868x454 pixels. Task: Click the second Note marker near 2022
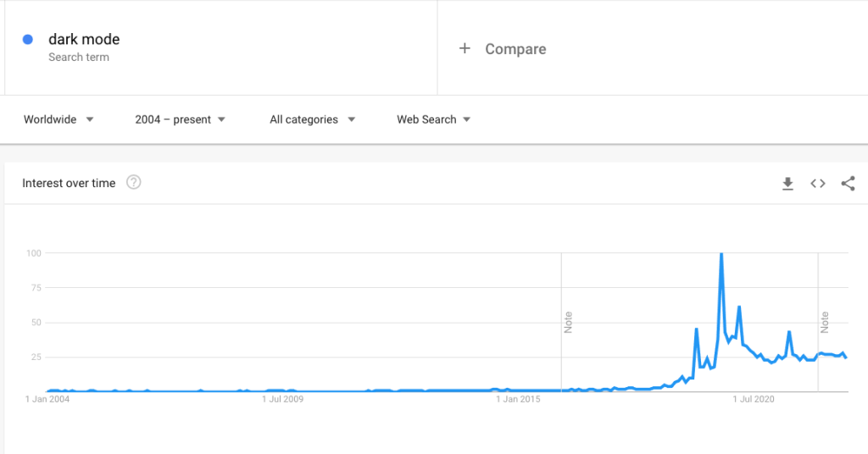(825, 322)
